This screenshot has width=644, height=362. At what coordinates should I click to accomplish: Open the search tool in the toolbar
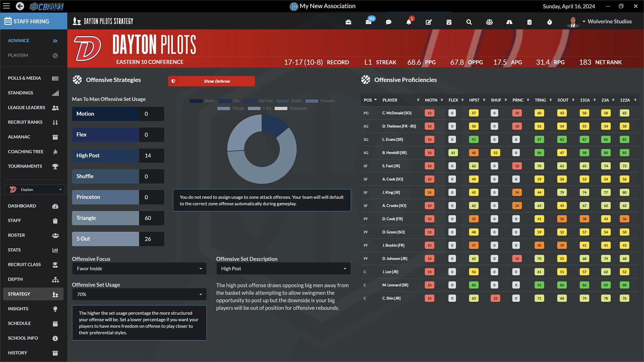pyautogui.click(x=469, y=22)
